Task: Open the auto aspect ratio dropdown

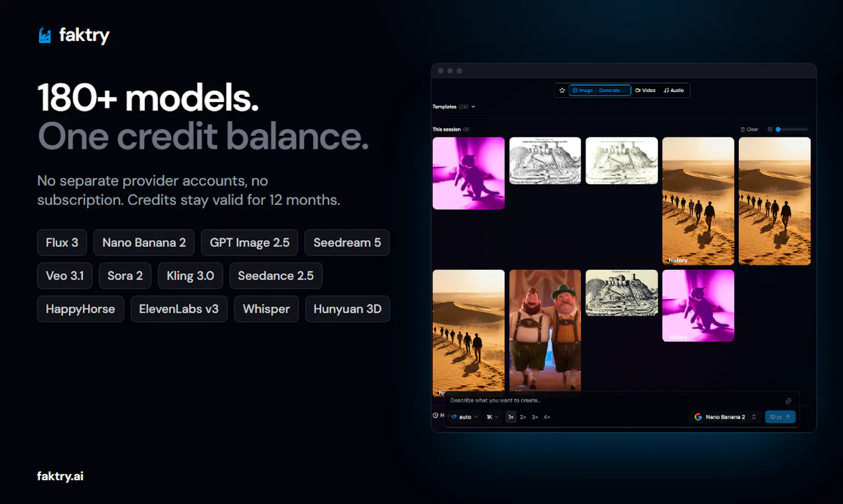Action: 465,417
